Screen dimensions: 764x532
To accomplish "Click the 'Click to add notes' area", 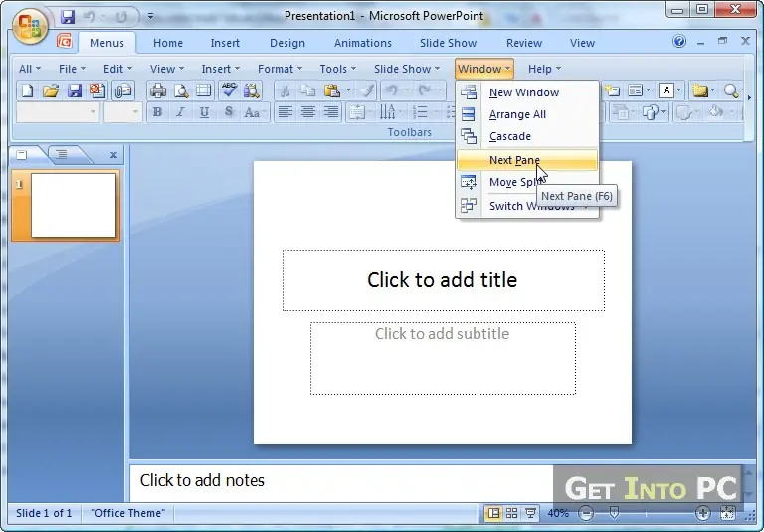I will [x=341, y=481].
